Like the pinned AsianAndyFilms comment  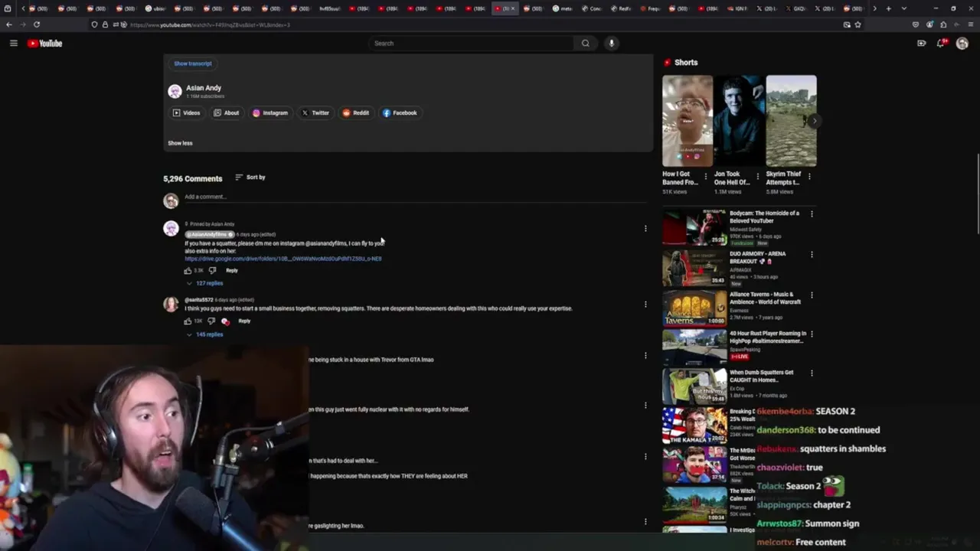click(x=188, y=270)
